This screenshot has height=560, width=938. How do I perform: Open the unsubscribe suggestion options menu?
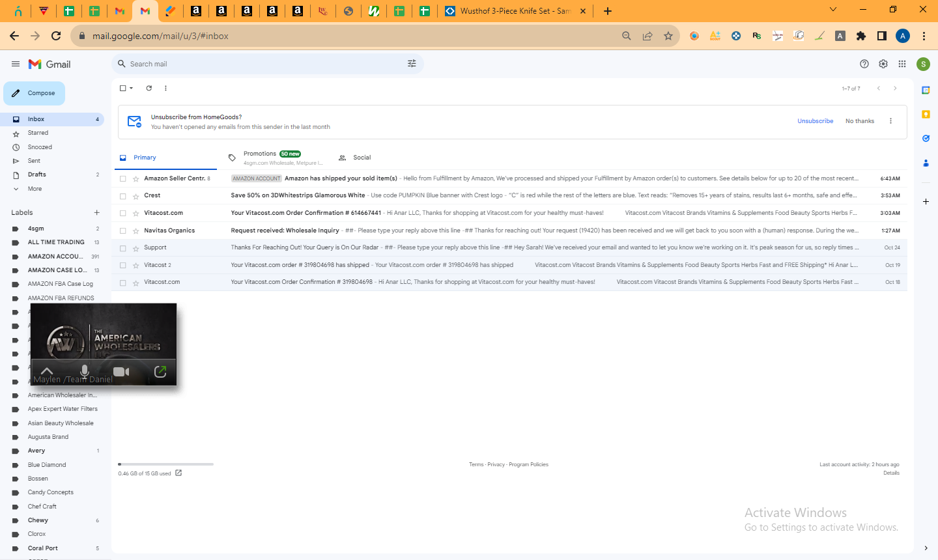[890, 121]
